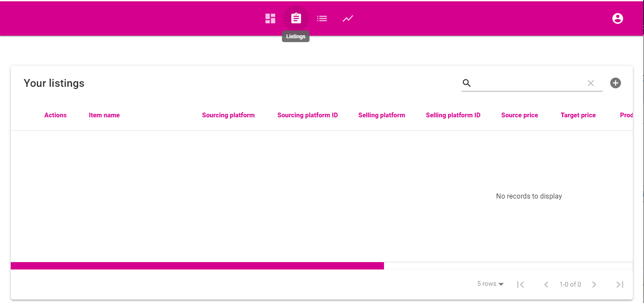Go to previous page of listings
Image resolution: width=644 pixels, height=303 pixels.
pos(546,285)
